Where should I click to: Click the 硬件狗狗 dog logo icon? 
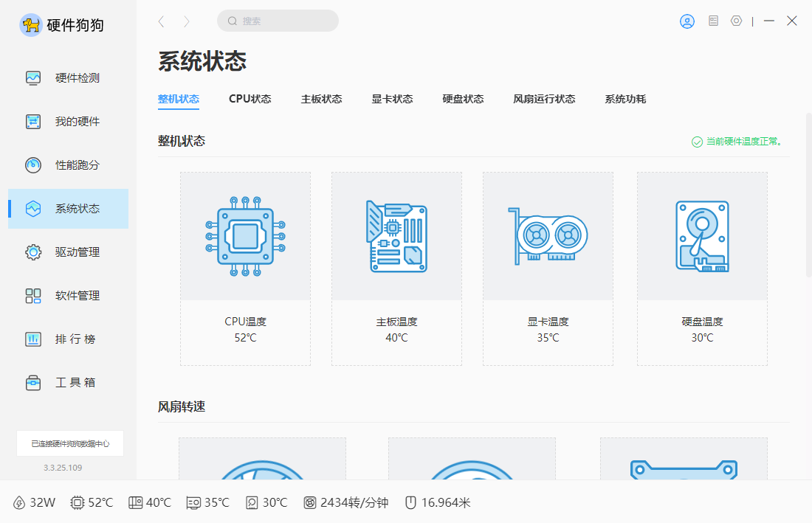click(30, 25)
